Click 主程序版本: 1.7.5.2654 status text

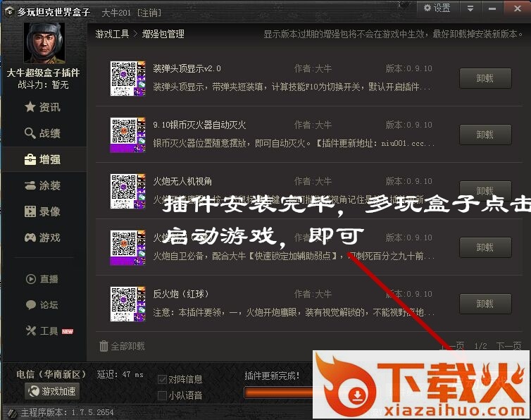(x=68, y=412)
